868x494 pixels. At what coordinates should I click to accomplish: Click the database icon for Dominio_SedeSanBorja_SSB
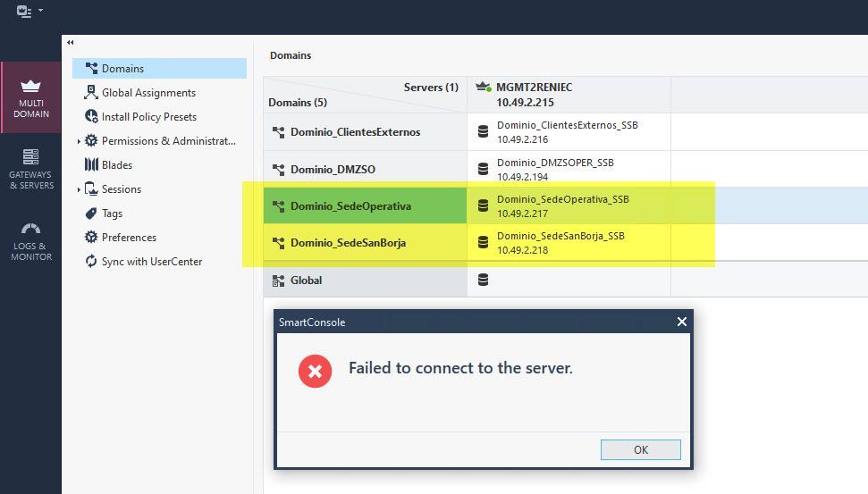tap(483, 242)
